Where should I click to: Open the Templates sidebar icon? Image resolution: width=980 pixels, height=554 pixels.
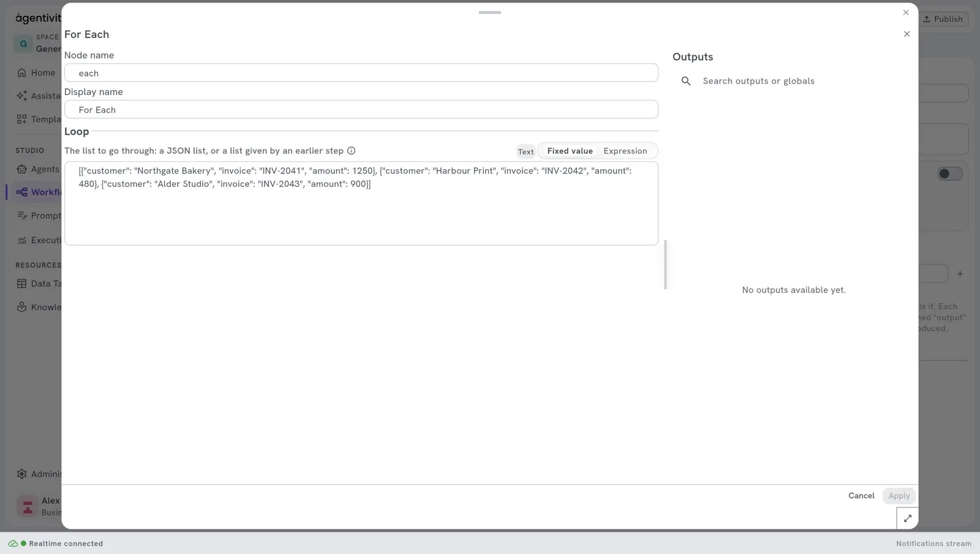(22, 119)
